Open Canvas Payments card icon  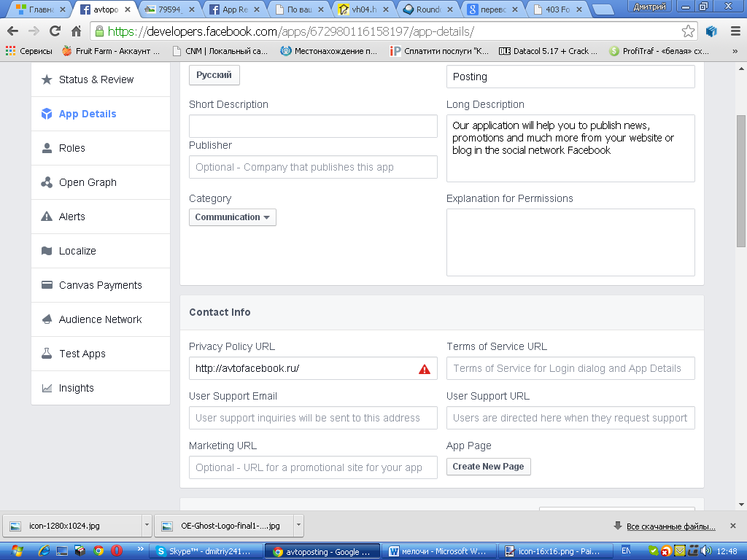coord(47,285)
